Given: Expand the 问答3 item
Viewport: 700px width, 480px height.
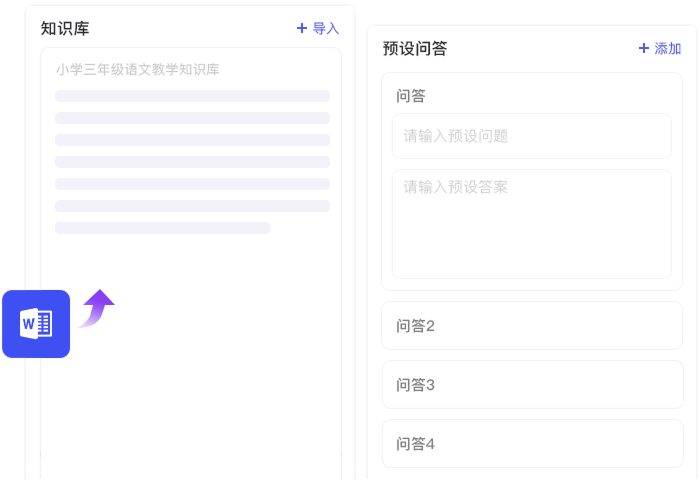Looking at the screenshot, I should click(533, 384).
